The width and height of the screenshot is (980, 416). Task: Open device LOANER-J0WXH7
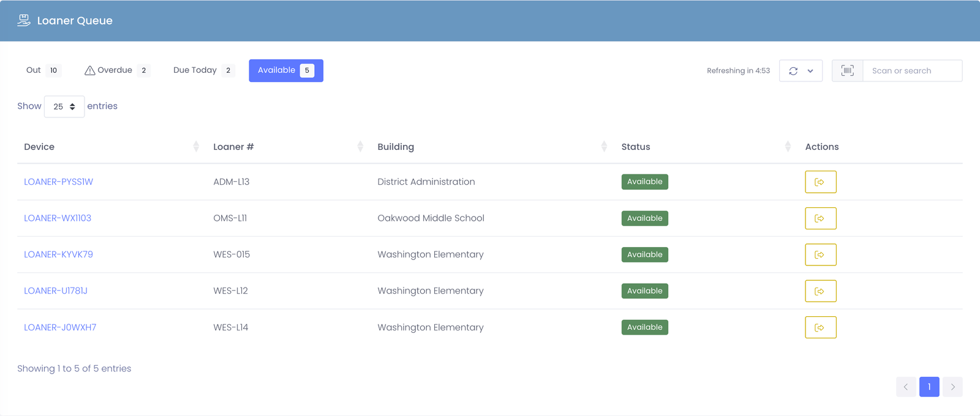coord(60,327)
